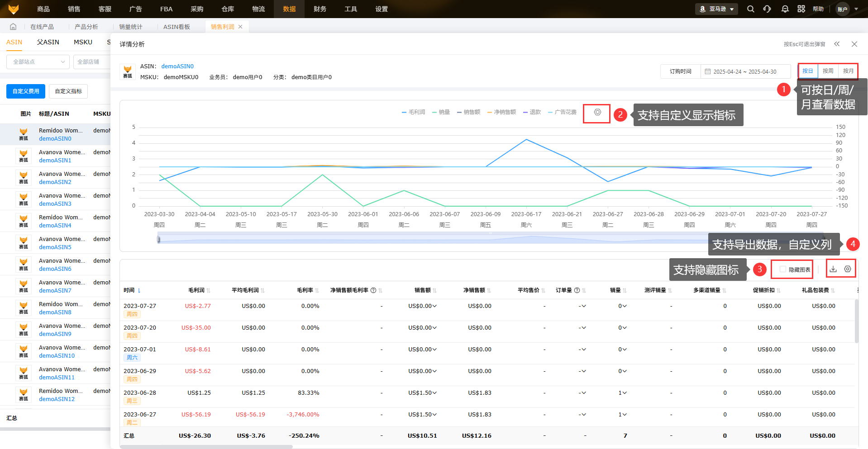
Task: Open the 财务 menu
Action: click(x=320, y=9)
